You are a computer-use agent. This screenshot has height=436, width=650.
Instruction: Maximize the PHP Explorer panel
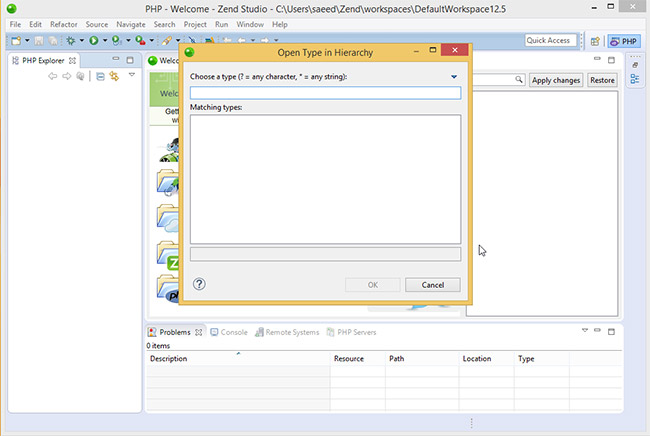click(130, 60)
